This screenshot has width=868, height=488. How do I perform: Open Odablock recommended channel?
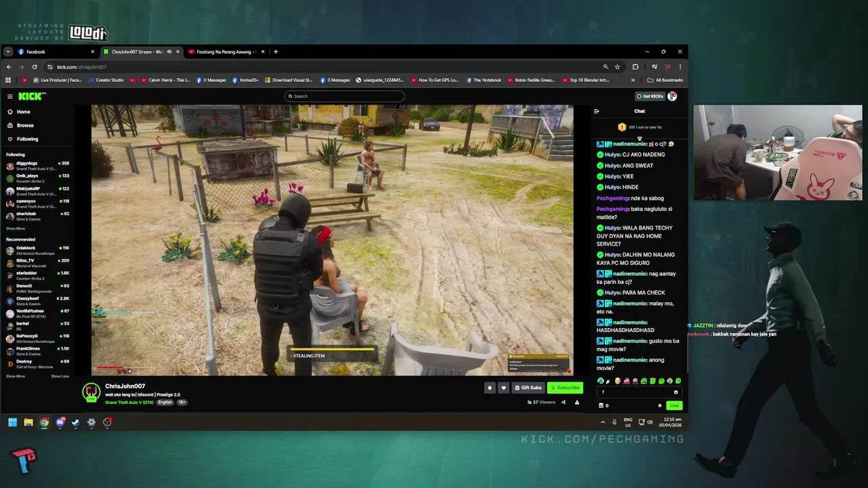pyautogui.click(x=37, y=250)
